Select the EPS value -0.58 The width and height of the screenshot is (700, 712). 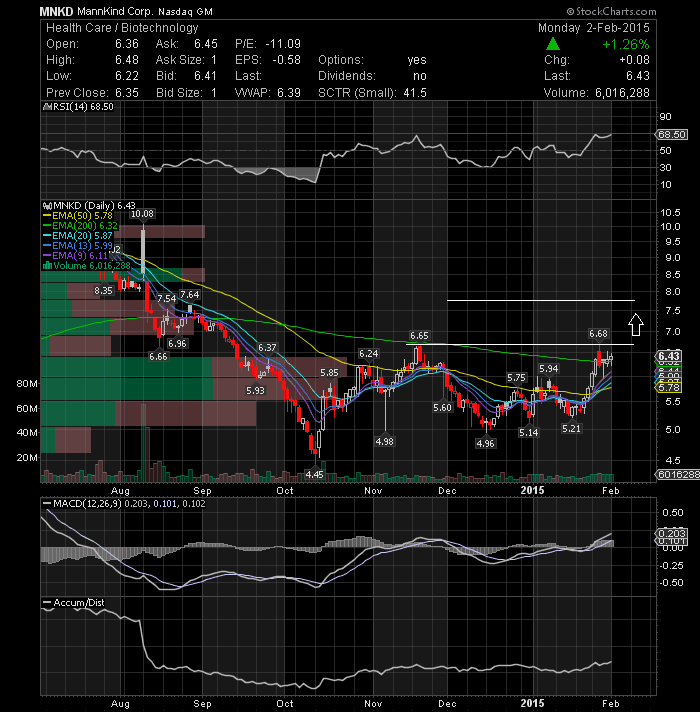[286, 60]
